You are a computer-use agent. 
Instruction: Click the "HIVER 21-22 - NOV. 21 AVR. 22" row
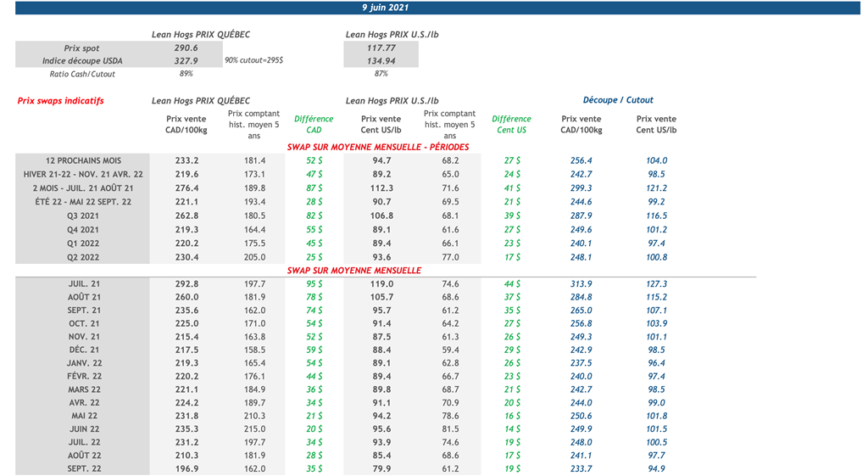pyautogui.click(x=83, y=174)
